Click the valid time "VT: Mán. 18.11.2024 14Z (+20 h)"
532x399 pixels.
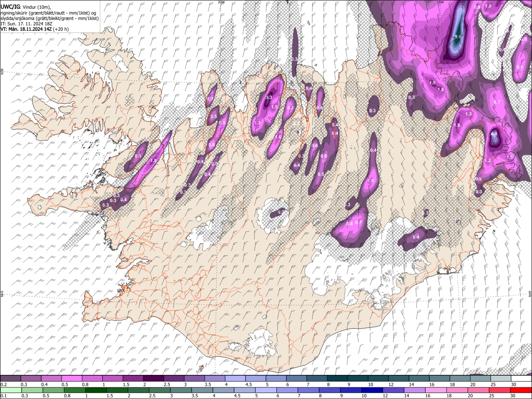[x=35, y=29]
